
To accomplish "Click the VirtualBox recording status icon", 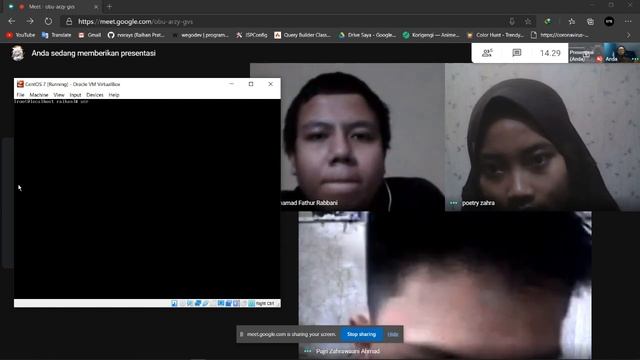I will 229,303.
